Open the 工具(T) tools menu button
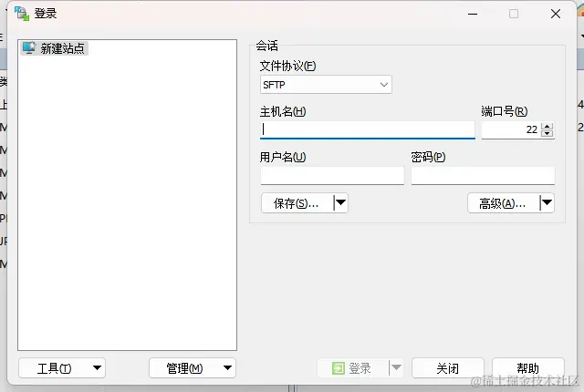 [62, 368]
